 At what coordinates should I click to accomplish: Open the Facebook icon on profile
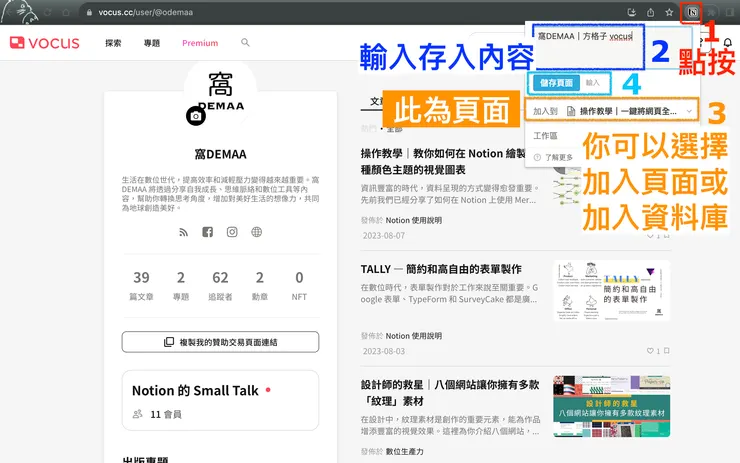tap(208, 232)
